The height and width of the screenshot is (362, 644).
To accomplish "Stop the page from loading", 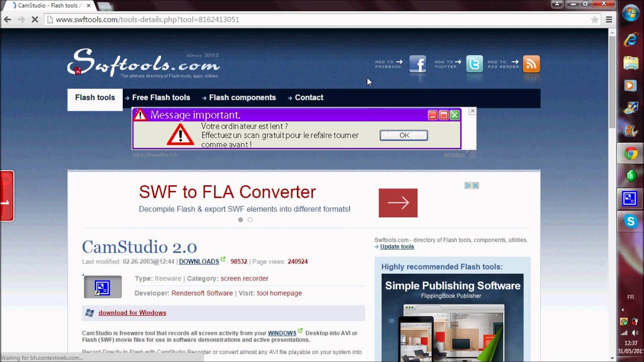I will 35,20.
